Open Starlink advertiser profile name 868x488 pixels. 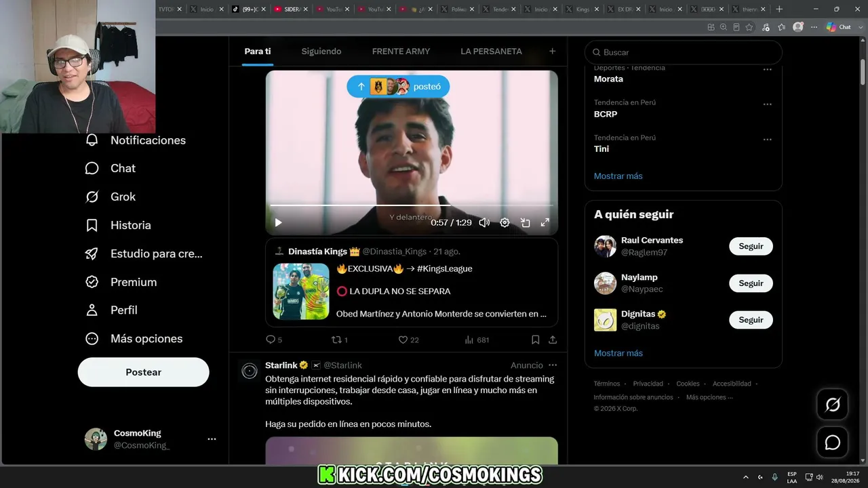(x=281, y=365)
